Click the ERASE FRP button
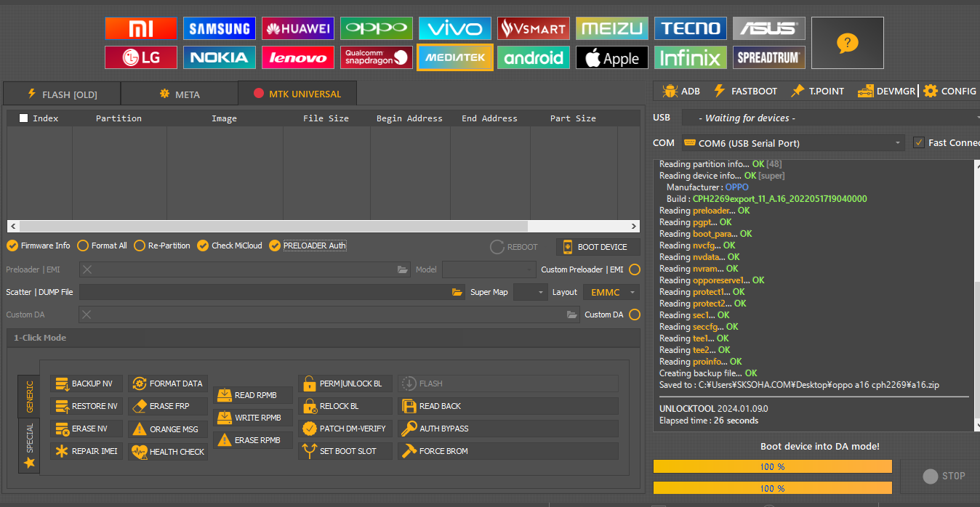 [x=169, y=406]
